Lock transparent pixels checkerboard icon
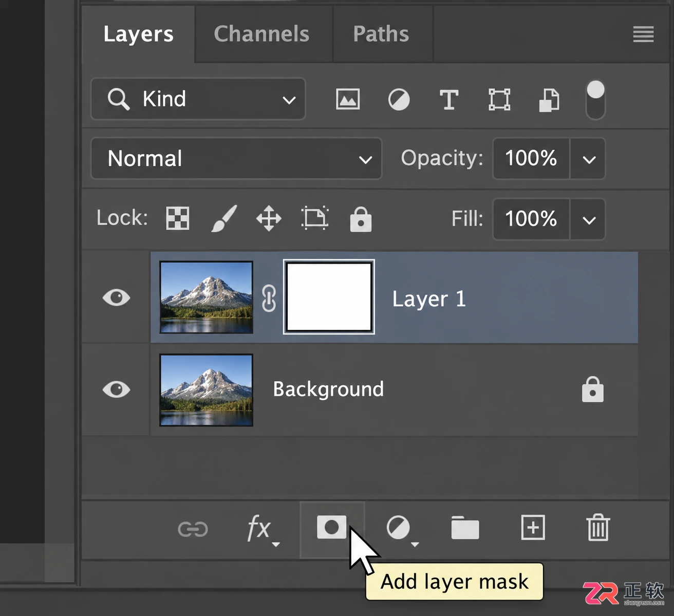 click(x=178, y=218)
